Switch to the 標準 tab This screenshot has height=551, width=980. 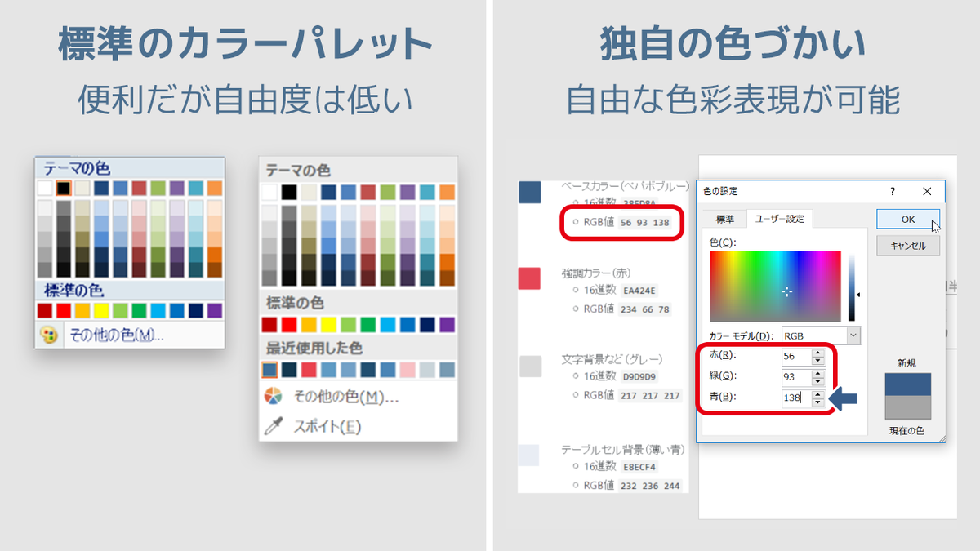[727, 219]
